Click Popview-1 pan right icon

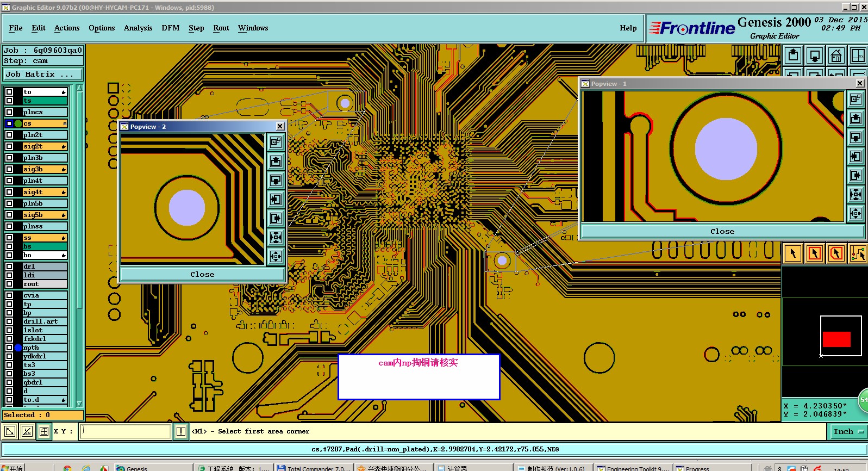[x=855, y=175]
